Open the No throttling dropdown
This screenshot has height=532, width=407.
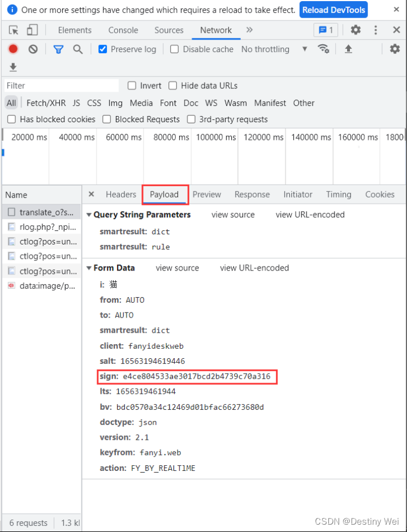tap(274, 49)
